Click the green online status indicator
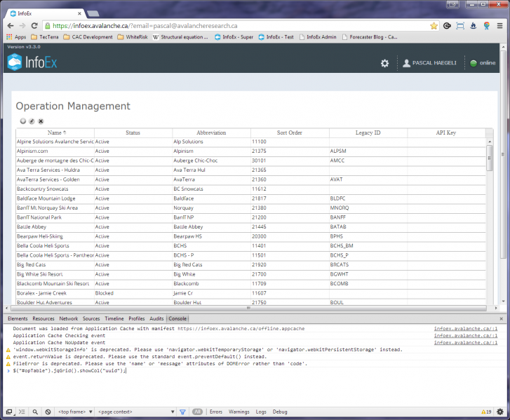The height and width of the screenshot is (420, 510). (474, 63)
